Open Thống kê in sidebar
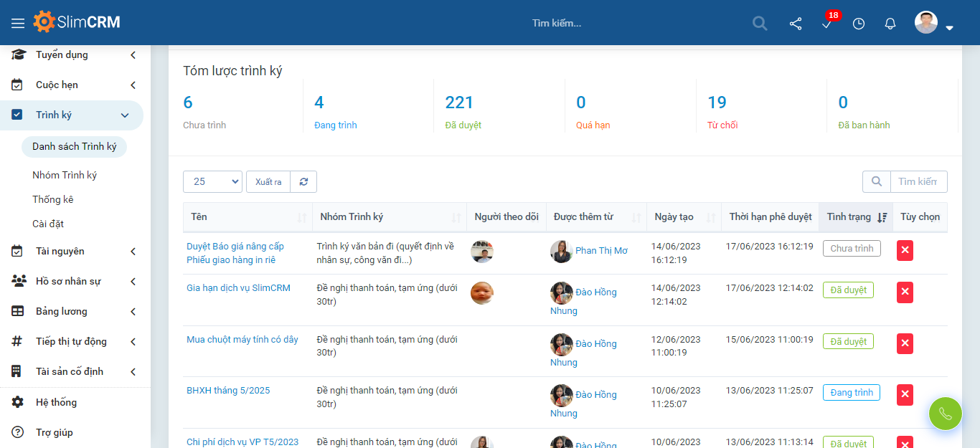This screenshot has width=980, height=448. 53,199
